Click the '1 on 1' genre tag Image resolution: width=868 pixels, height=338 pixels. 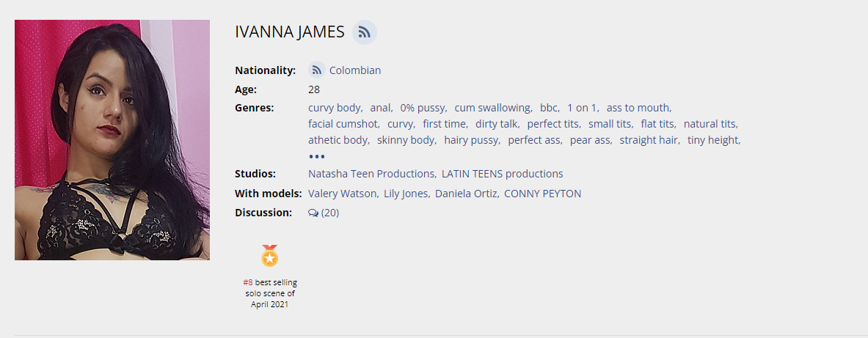click(x=582, y=108)
